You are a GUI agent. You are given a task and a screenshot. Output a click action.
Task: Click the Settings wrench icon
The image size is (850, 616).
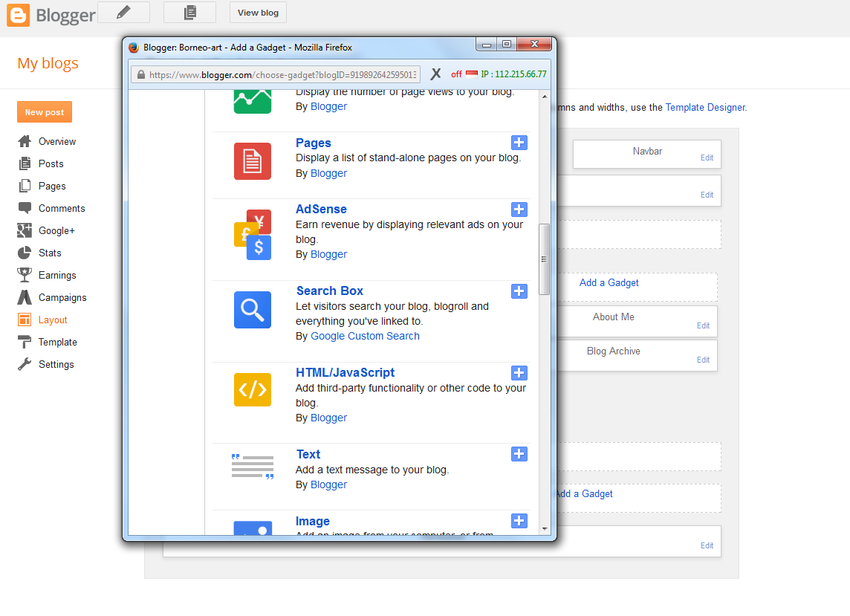pos(25,364)
